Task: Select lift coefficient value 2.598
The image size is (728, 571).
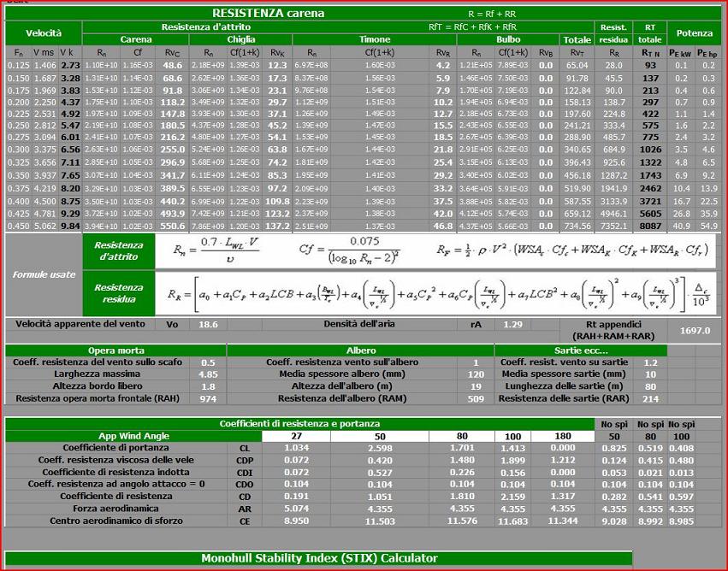Action: coord(380,448)
